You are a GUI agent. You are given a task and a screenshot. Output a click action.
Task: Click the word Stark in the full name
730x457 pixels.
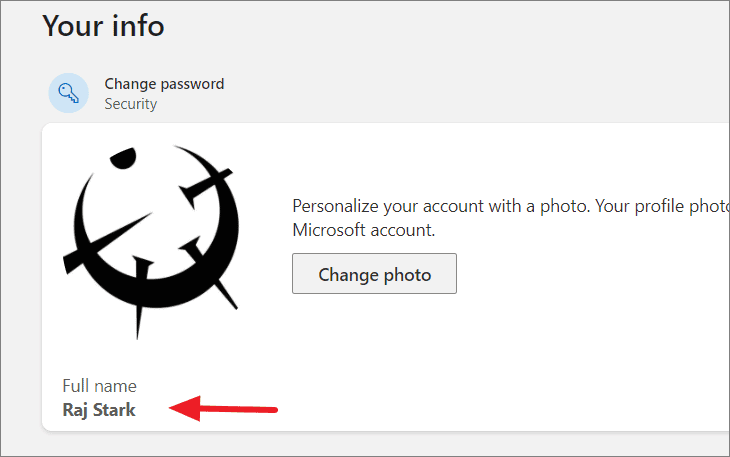114,410
